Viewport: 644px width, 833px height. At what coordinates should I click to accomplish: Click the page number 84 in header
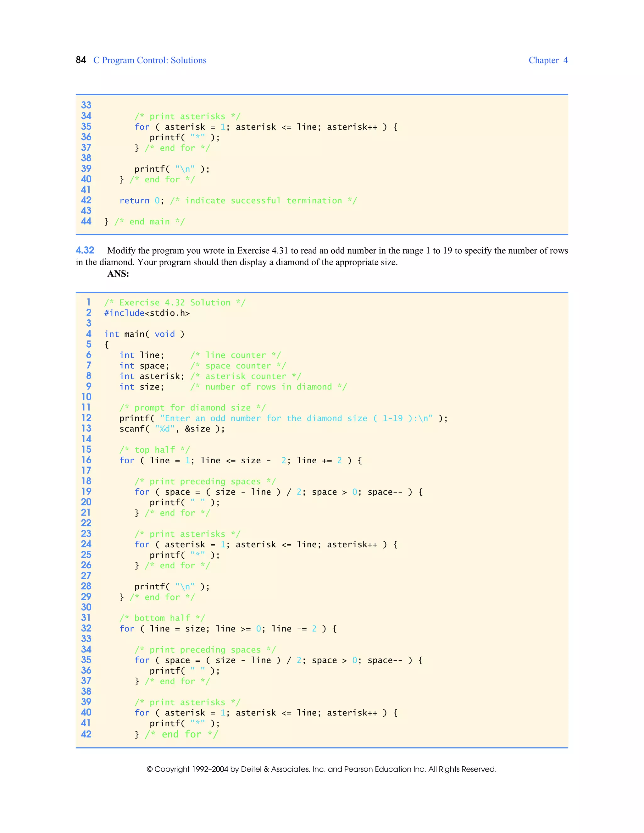coord(81,60)
